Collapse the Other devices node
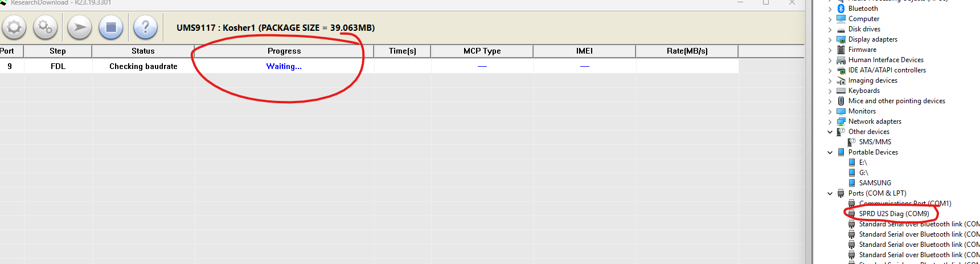Screen dimensions: 980x264 [x=830, y=132]
